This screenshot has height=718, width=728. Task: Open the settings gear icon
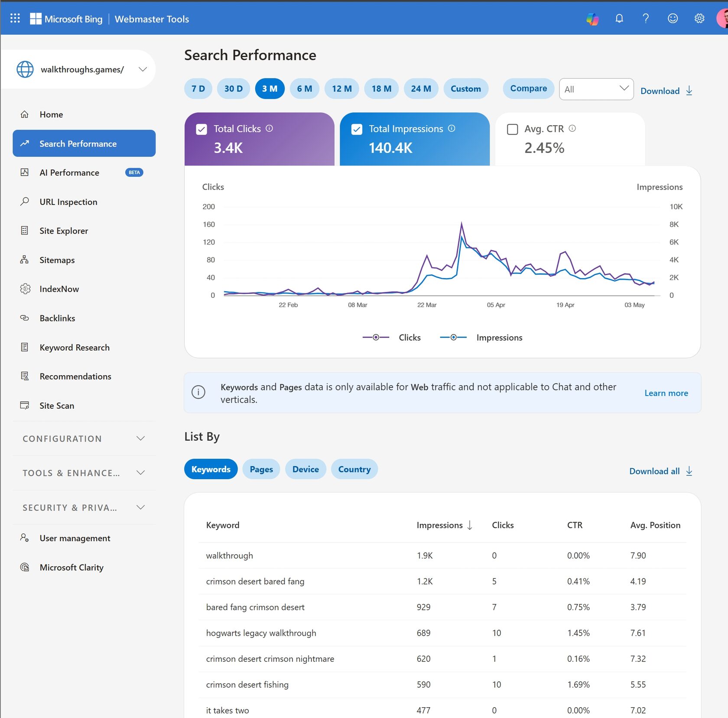click(x=699, y=18)
